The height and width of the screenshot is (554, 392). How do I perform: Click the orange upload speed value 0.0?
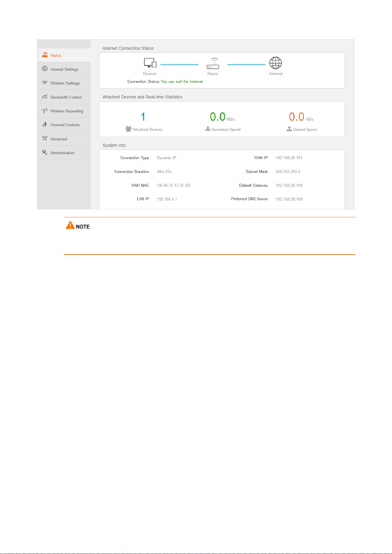297,117
